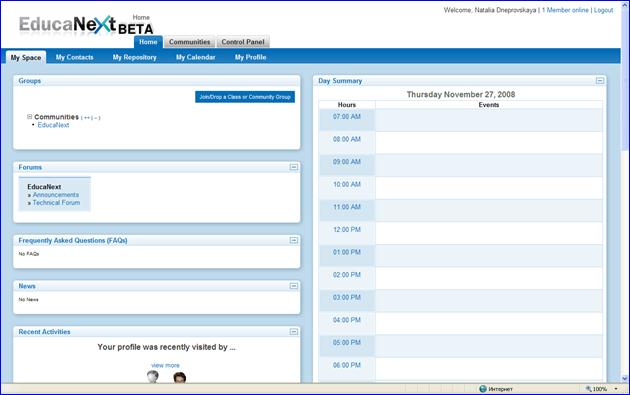Click the 05:00 PM hour cell
630x395 pixels.
[x=347, y=346]
